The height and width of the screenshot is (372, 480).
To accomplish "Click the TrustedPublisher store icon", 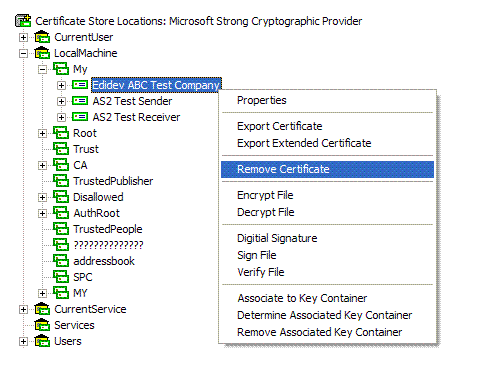I will coord(61,181).
